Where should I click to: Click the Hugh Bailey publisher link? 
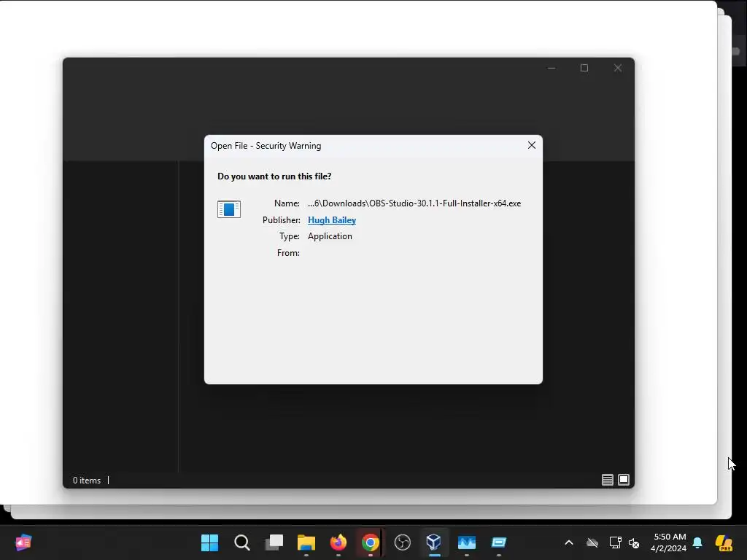point(332,220)
